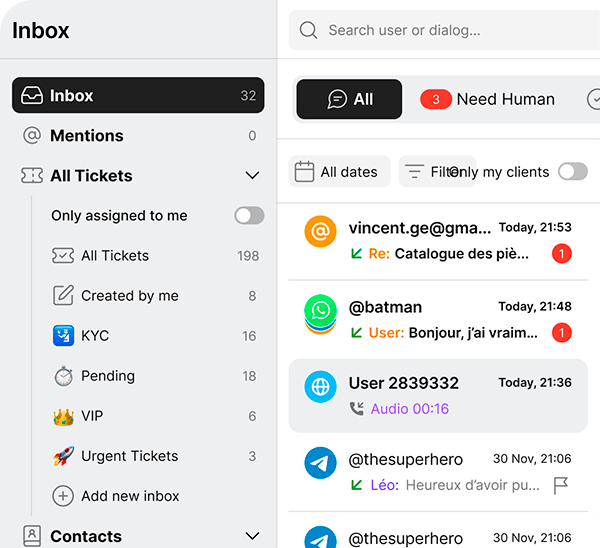The height and width of the screenshot is (548, 600).
Task: Click the Inbox count 32
Action: pos(248,95)
